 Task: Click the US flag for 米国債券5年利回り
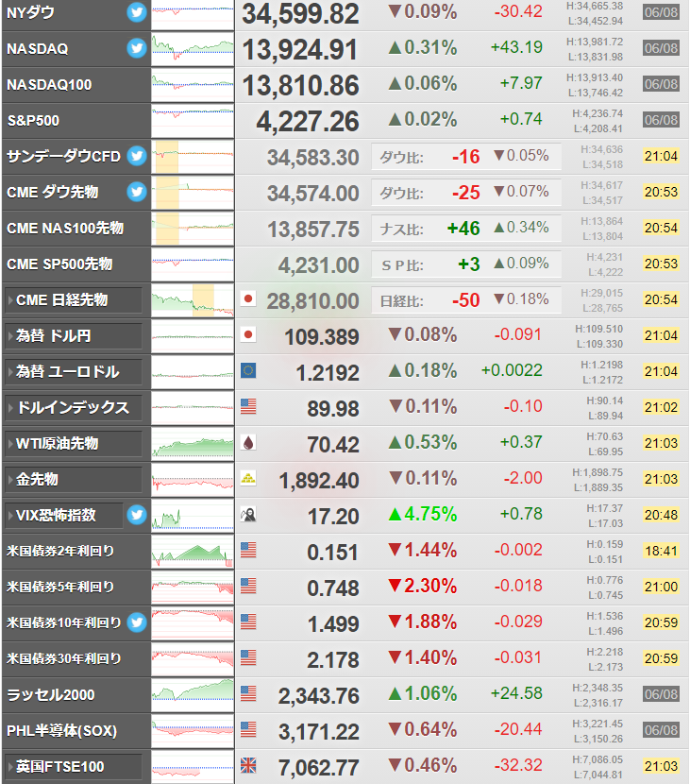coord(248,586)
